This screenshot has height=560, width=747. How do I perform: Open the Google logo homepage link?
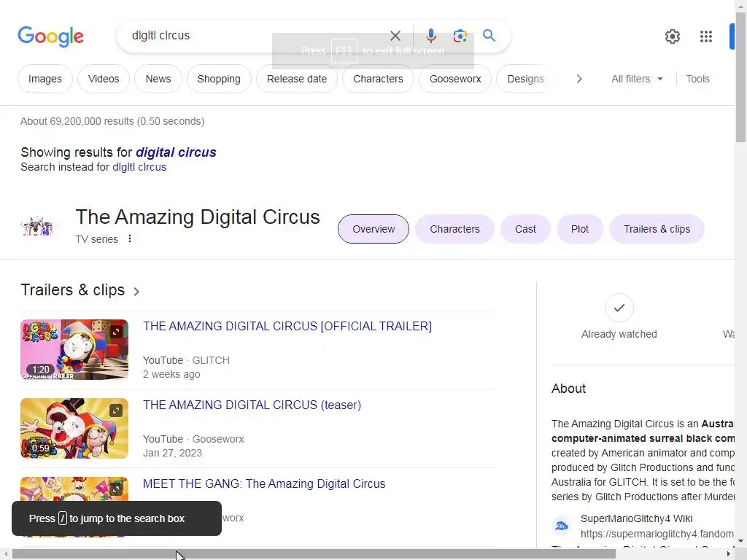click(x=50, y=36)
